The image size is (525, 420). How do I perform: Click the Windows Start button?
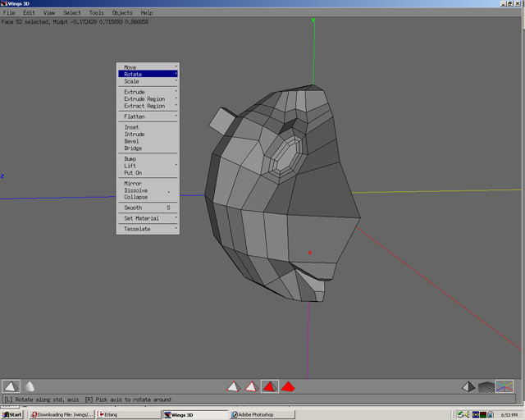[11, 414]
